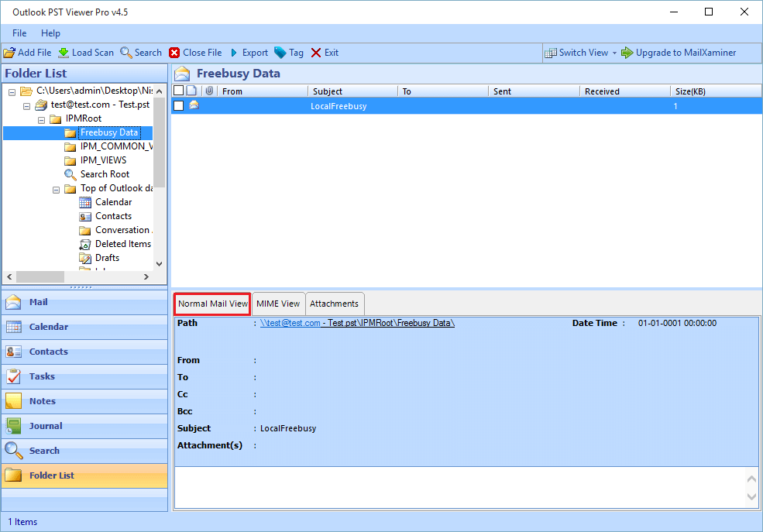Sort by the To column header
763x532 pixels.
click(x=443, y=91)
